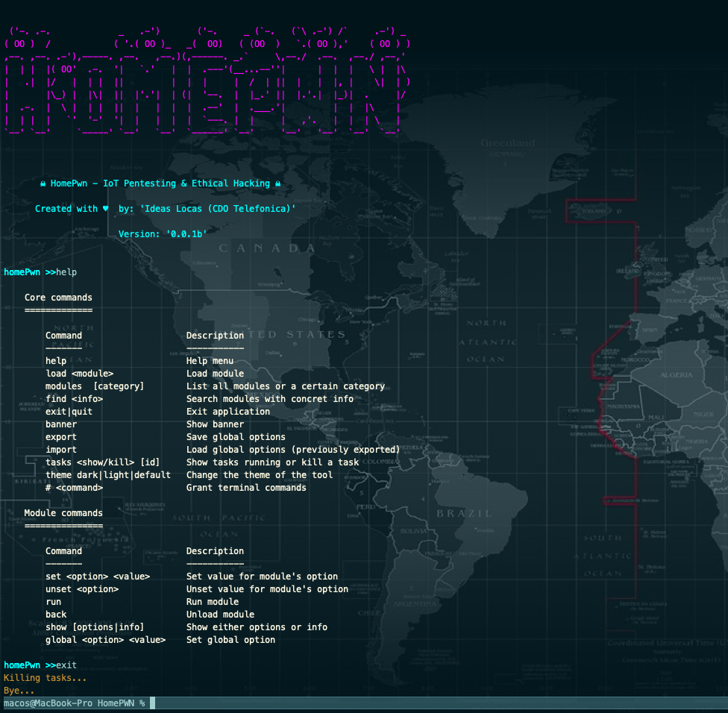Click the 'tasks <show/kill> [id]' command
Image resolution: width=728 pixels, height=713 pixels.
click(x=103, y=462)
